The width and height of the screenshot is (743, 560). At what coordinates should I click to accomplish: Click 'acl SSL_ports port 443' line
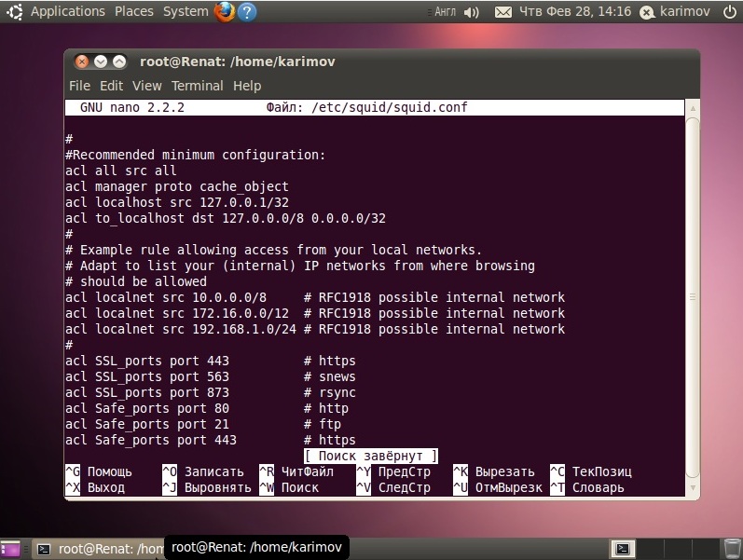tap(211, 361)
